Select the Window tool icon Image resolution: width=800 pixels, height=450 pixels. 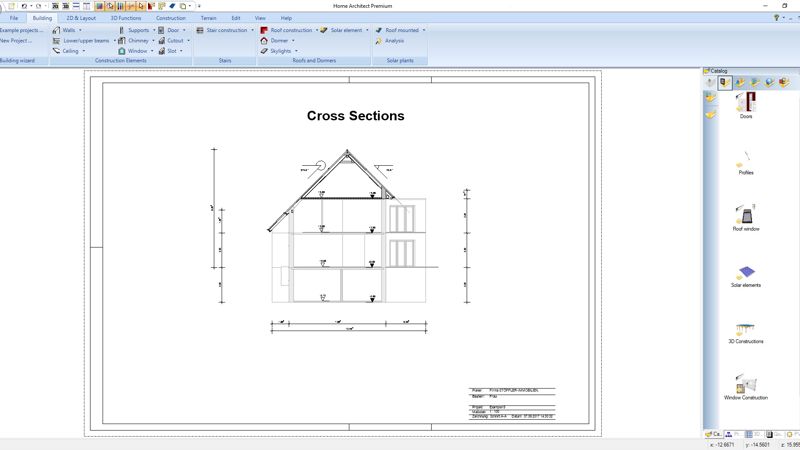point(121,51)
